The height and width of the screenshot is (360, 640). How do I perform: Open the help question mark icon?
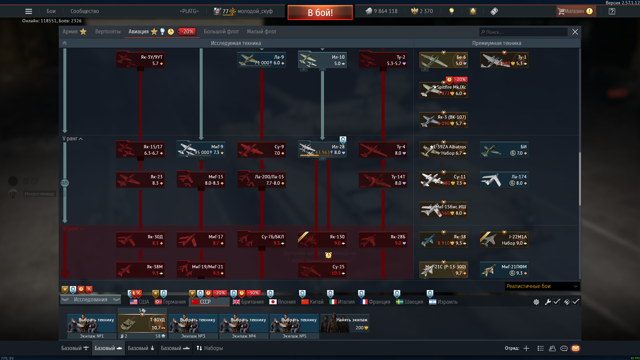point(612,11)
